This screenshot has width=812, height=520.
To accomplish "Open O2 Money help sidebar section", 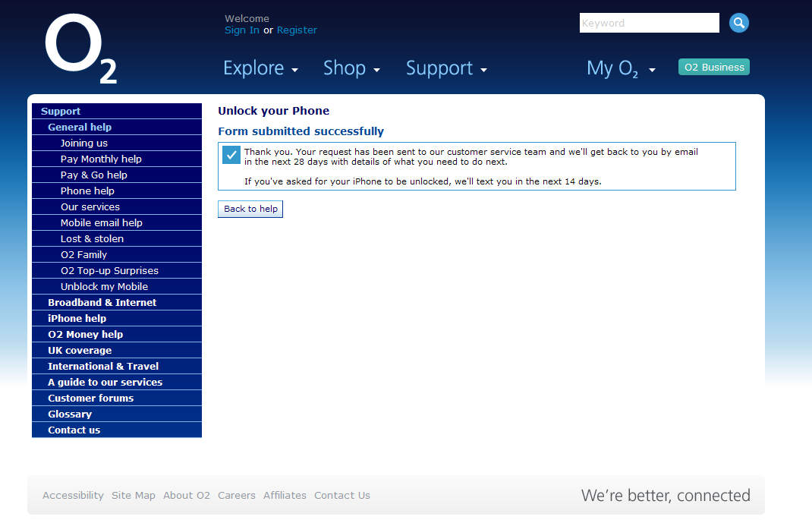I will pos(117,335).
